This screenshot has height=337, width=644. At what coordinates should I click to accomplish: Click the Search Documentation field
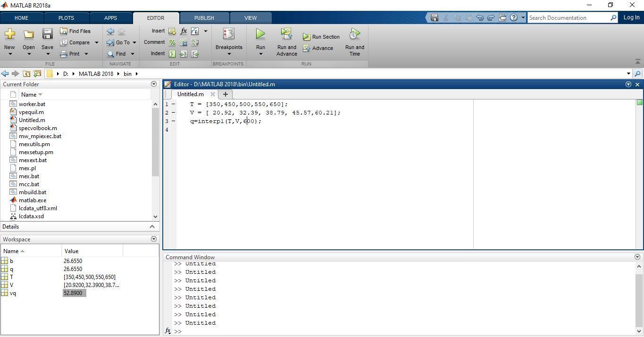coord(569,18)
